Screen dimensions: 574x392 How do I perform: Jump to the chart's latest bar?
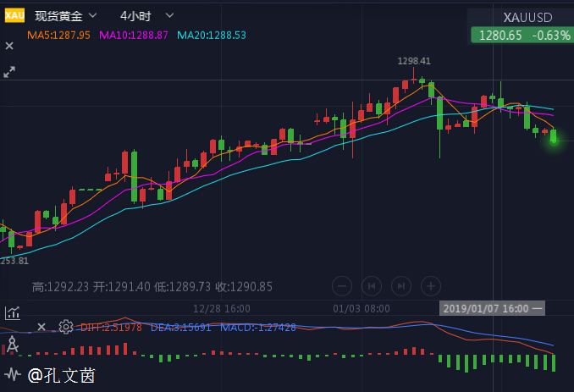401,286
